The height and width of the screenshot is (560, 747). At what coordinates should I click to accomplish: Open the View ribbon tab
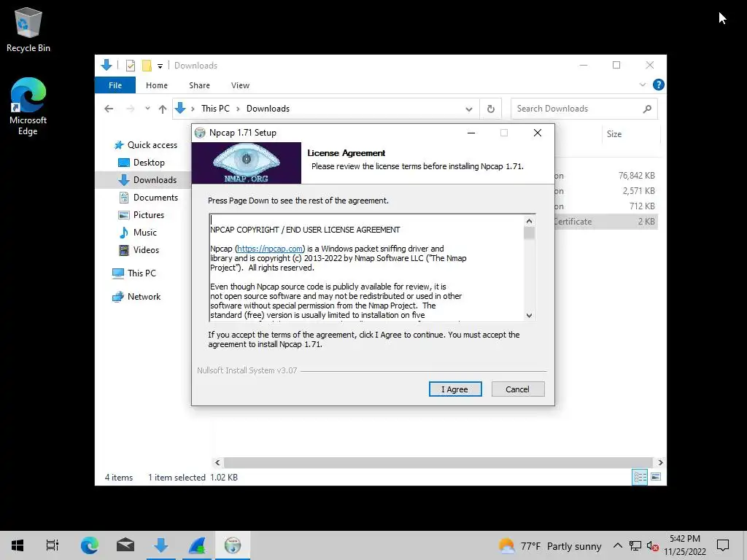click(240, 85)
